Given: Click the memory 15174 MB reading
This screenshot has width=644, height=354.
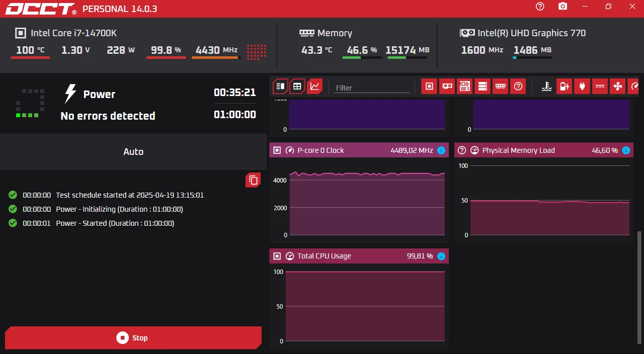Looking at the screenshot, I should [408, 50].
